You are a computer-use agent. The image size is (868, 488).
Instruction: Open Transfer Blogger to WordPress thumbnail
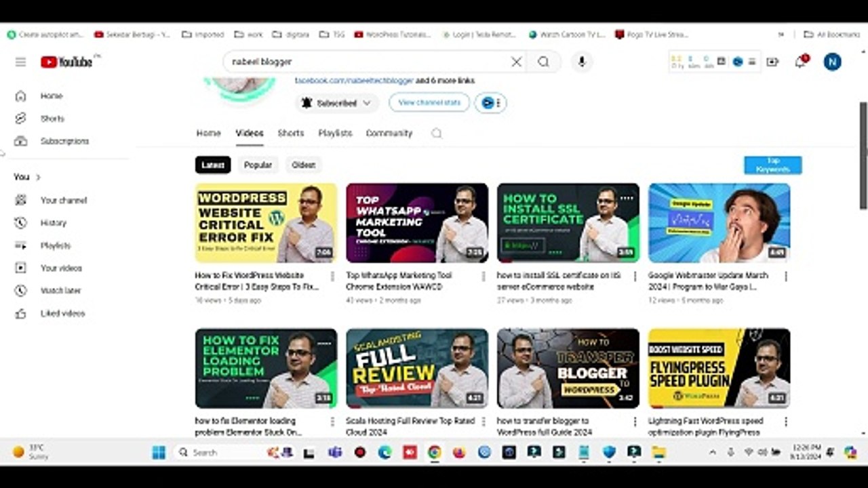(568, 368)
